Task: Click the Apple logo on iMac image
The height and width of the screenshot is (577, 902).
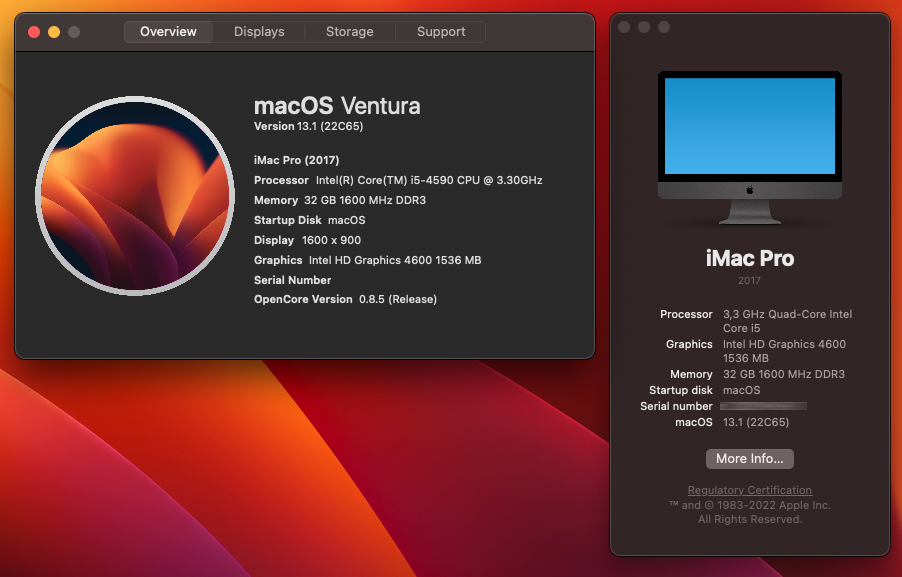Action: (x=750, y=190)
